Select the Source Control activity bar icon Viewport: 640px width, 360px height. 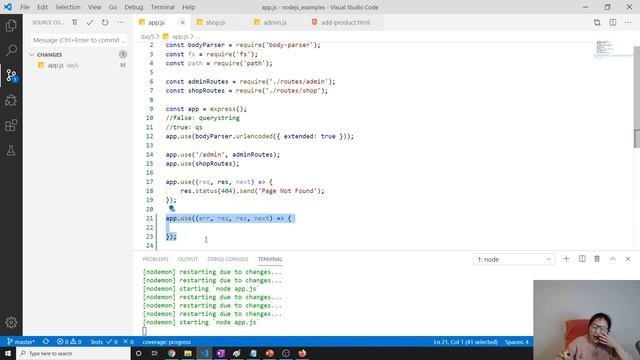click(x=11, y=76)
